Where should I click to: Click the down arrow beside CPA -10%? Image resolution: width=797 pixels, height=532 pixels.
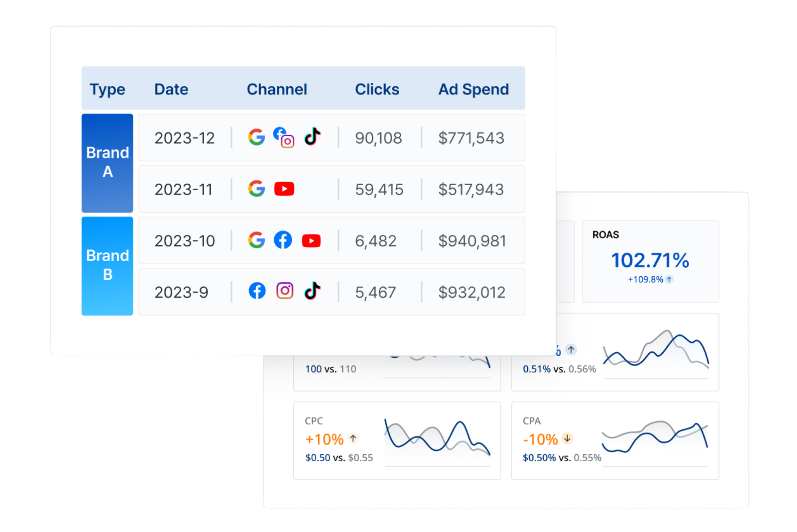[567, 439]
